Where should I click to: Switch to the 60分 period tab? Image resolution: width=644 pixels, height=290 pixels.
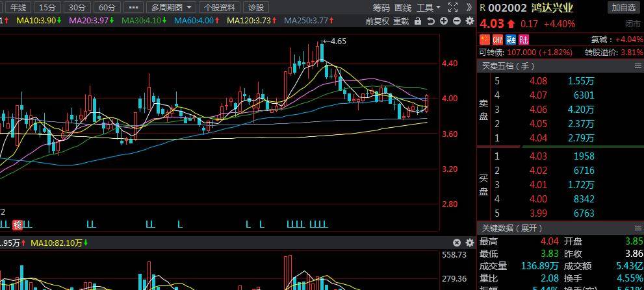(107, 7)
